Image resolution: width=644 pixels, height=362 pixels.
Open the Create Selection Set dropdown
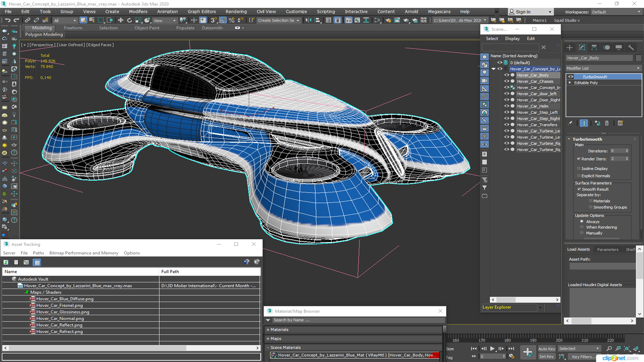(278, 20)
